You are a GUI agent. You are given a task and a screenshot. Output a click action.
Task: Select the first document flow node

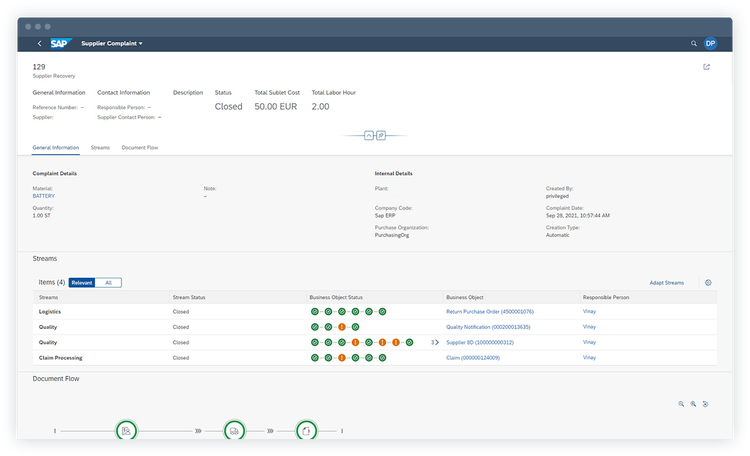pyautogui.click(x=126, y=431)
